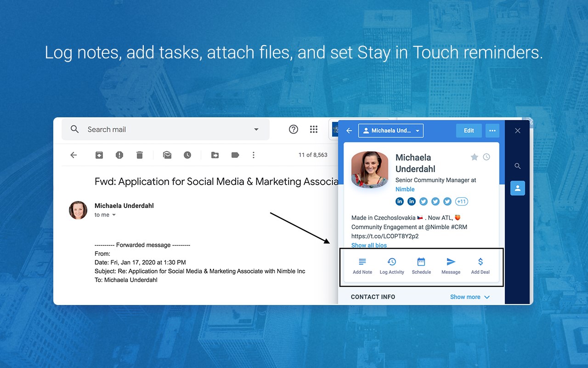Screen dimensions: 588x368
Task: Click the Add Note icon
Action: [x=362, y=262]
